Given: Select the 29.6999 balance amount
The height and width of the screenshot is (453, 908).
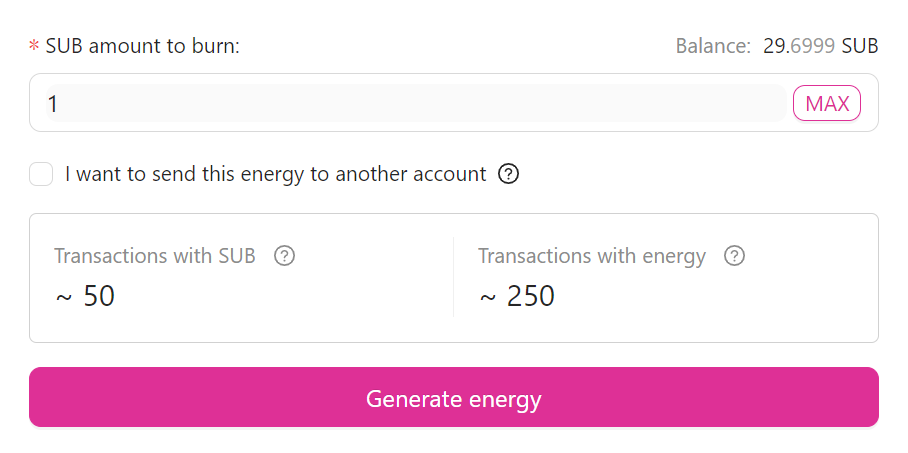Looking at the screenshot, I should coord(798,46).
